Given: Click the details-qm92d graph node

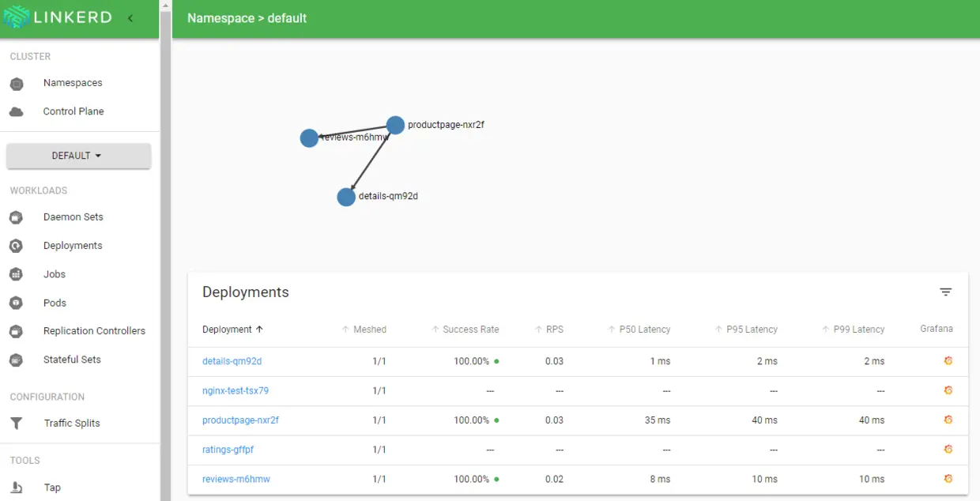Looking at the screenshot, I should [x=346, y=197].
